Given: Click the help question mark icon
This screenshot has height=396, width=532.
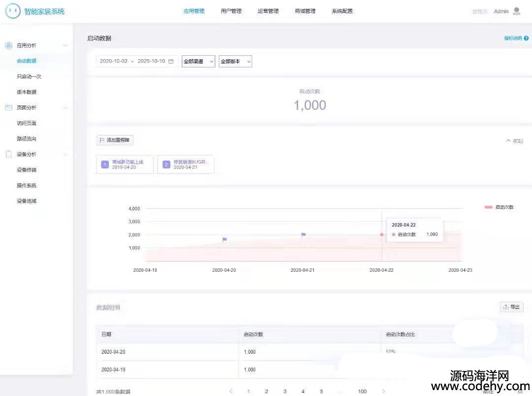Looking at the screenshot, I should pyautogui.click(x=526, y=38).
